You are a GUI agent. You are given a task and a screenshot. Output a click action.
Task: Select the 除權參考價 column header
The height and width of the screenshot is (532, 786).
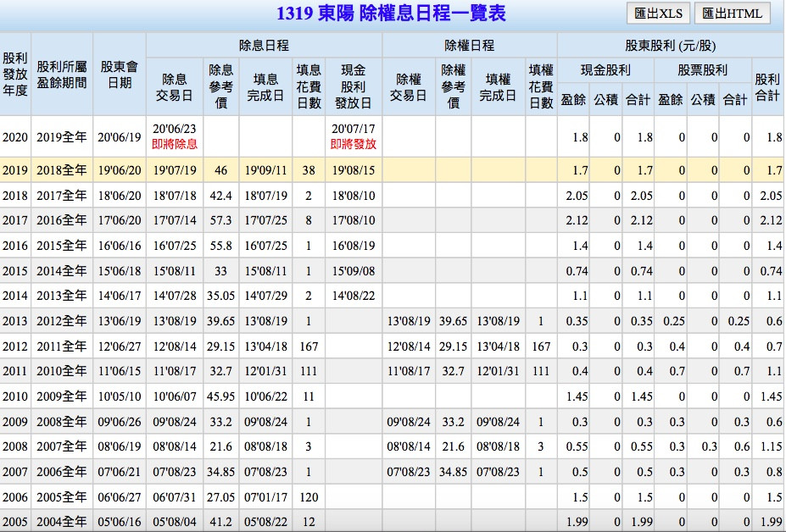(x=453, y=86)
